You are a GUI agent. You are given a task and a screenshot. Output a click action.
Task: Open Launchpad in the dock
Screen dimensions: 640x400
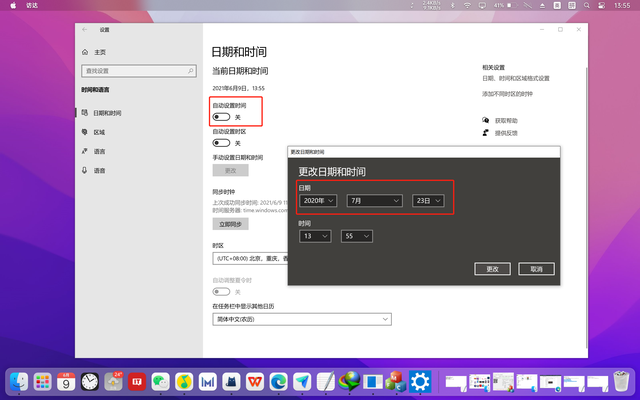click(x=42, y=382)
